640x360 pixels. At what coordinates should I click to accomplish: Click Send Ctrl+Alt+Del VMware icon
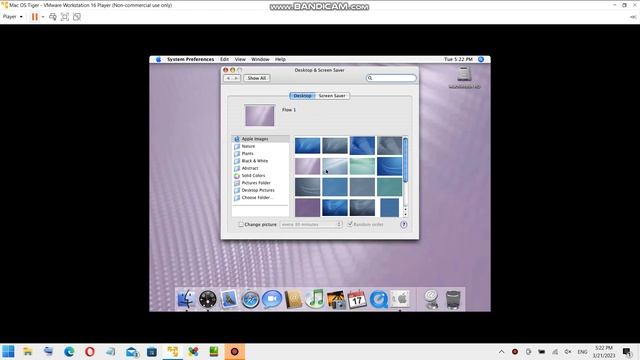(53, 17)
